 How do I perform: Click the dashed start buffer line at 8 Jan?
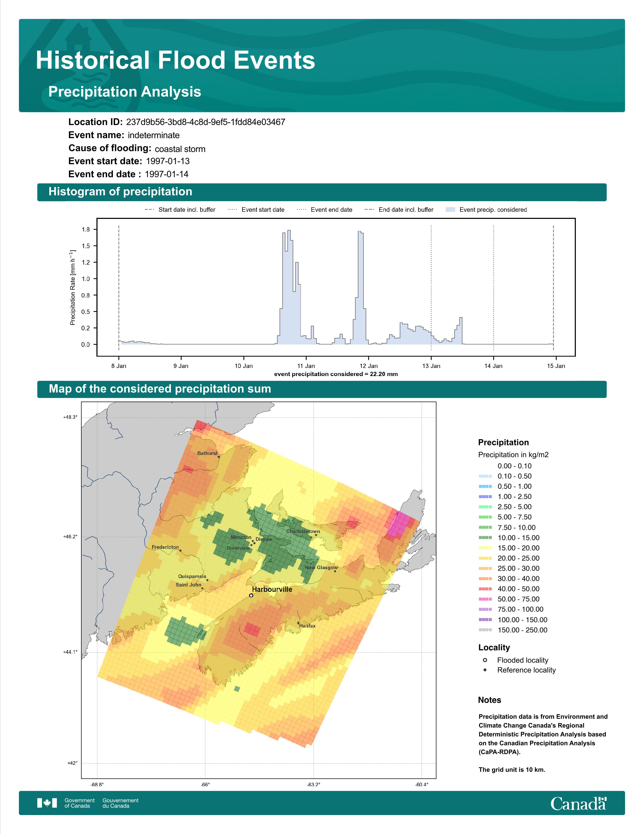tap(119, 287)
